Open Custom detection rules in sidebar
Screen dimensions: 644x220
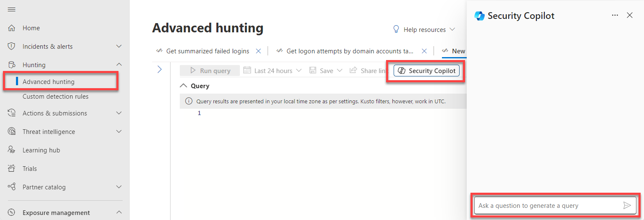coord(55,97)
